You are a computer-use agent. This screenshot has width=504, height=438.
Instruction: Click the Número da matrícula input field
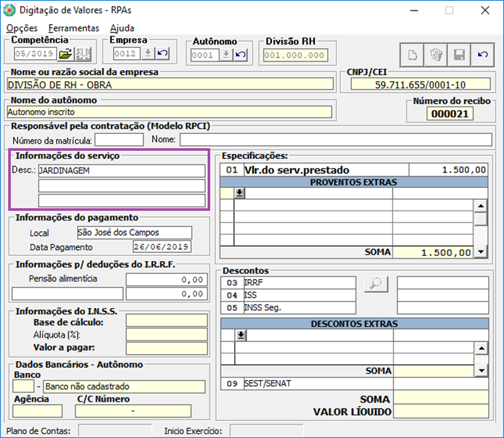(119, 139)
